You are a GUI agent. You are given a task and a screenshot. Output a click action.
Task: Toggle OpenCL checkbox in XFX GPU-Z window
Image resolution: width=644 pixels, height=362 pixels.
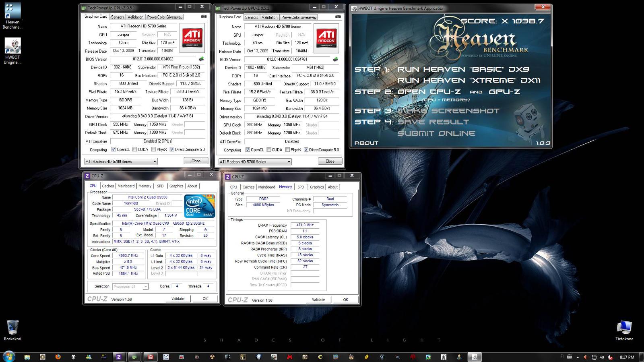pos(114,149)
